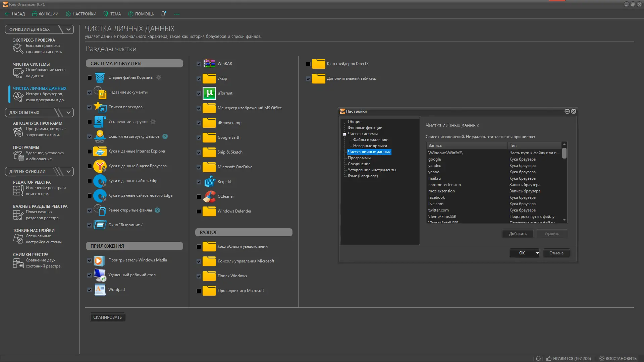644x362 pixels.
Task: Click the Нравится thumbs-up icon in the status bar
Action: pyautogui.click(x=549, y=358)
